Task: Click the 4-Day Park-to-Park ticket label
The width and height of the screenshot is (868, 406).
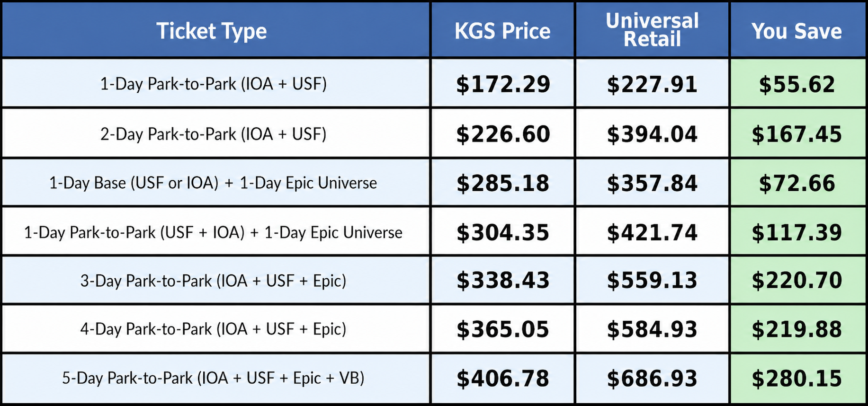Action: pyautogui.click(x=213, y=329)
